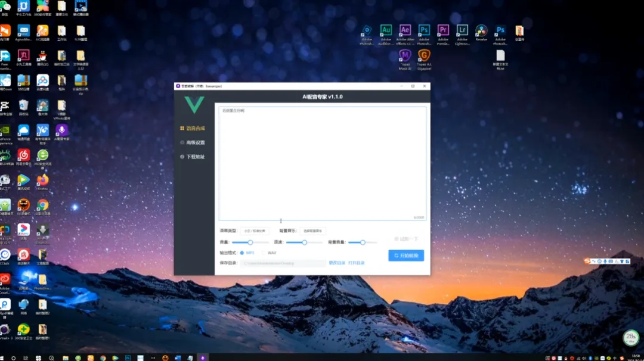Click the blue 开始转换 start button
This screenshot has height=361, width=644.
tap(406, 256)
